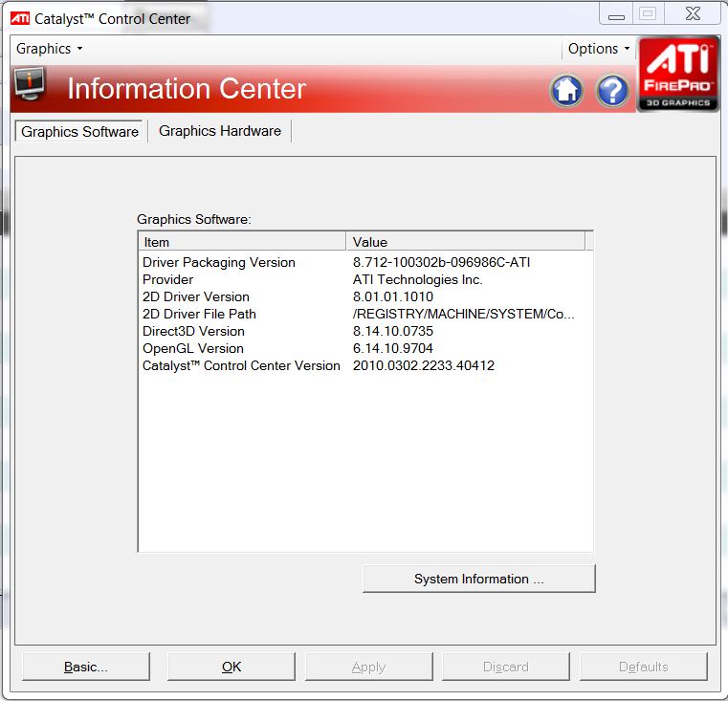The height and width of the screenshot is (701, 728).
Task: Click the value 8.14.10.0735
Action: (x=393, y=331)
